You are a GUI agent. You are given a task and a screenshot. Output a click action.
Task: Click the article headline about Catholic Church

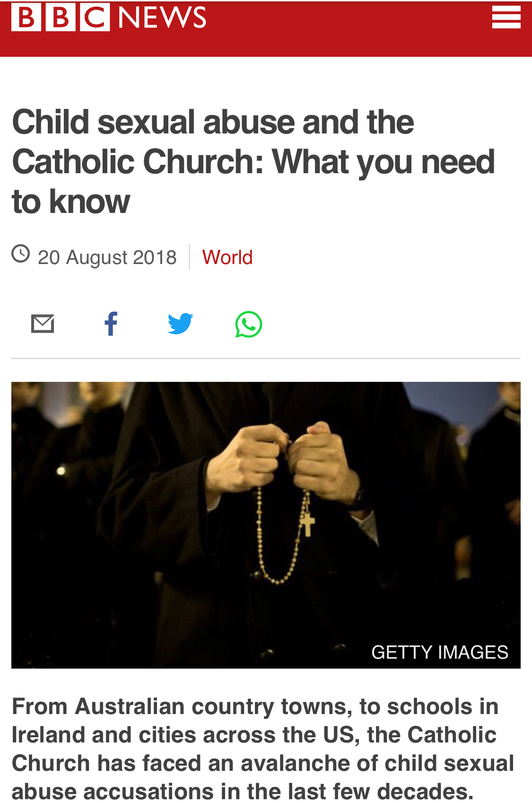click(x=253, y=161)
